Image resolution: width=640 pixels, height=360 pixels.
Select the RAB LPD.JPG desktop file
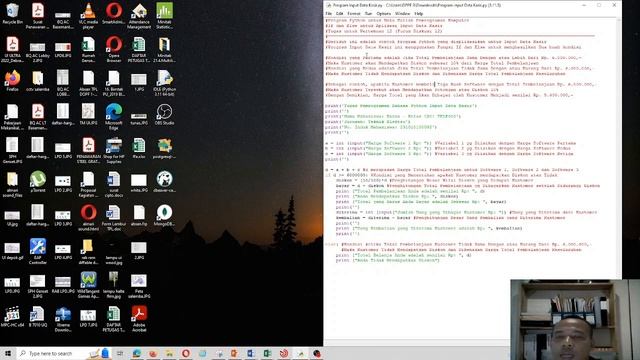tap(63, 282)
